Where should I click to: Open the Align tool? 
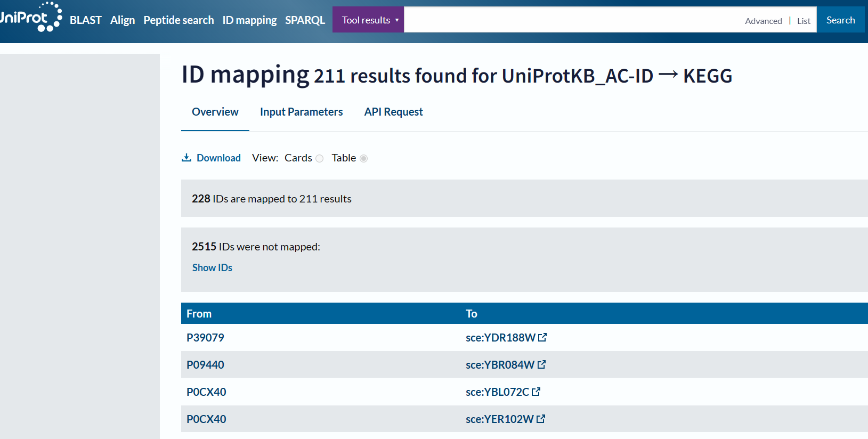pyautogui.click(x=123, y=20)
